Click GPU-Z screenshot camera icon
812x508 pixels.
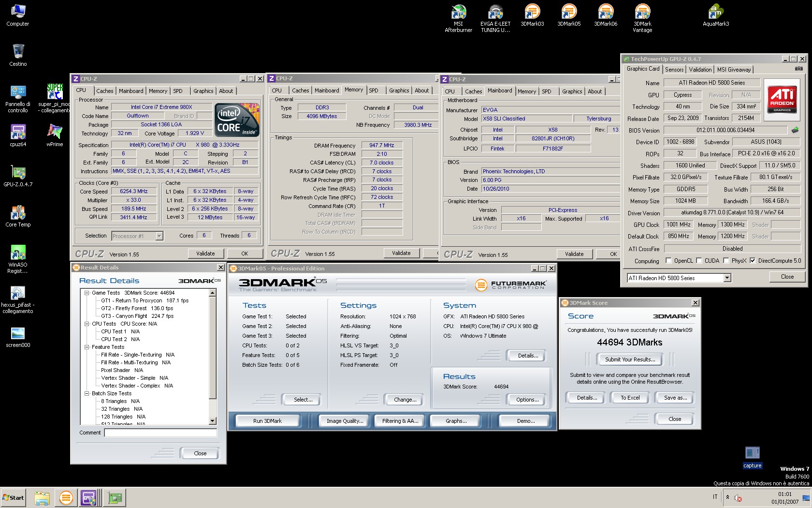pyautogui.click(x=799, y=69)
